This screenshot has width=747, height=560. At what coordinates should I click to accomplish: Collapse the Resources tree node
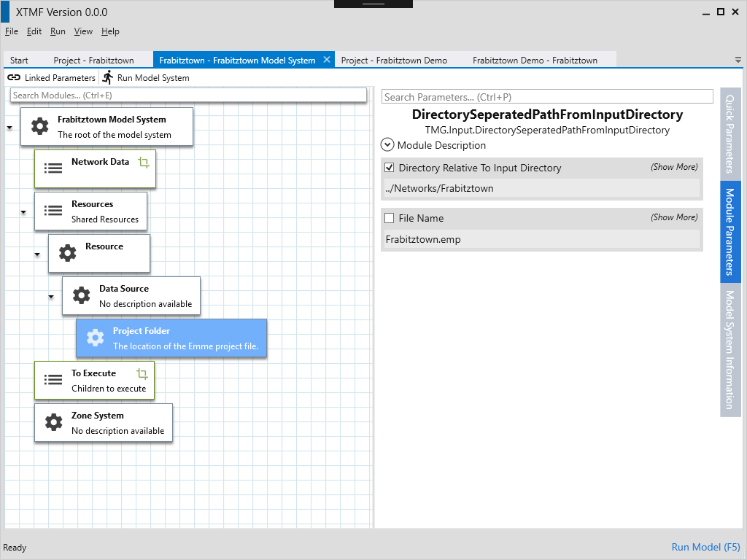coord(23,212)
